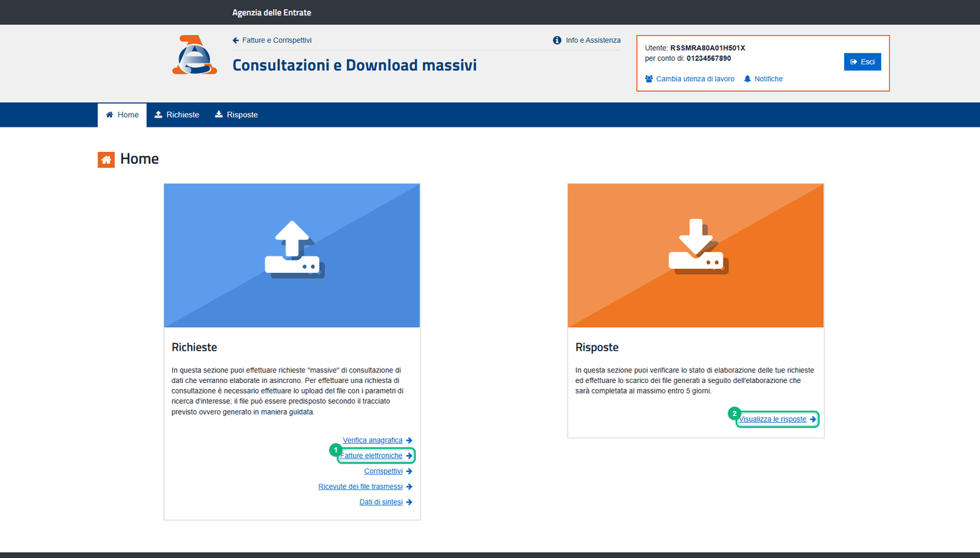The width and height of the screenshot is (980, 558).
Task: Click the account number 01234567890
Action: 708,58
